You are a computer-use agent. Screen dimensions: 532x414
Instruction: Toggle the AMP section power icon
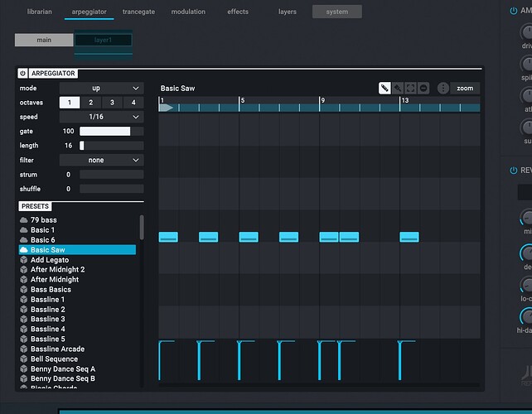[513, 11]
